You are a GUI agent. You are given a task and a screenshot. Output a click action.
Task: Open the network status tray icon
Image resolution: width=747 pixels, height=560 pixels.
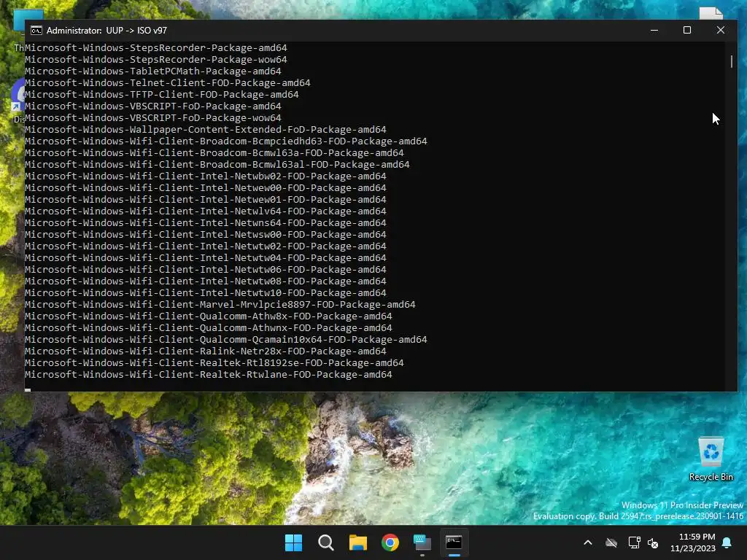point(634,542)
